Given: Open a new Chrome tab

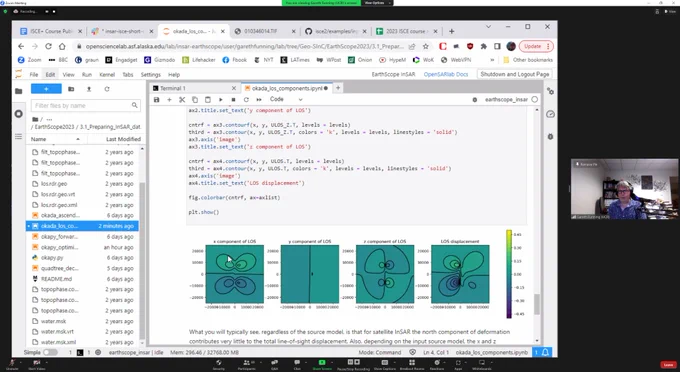Looking at the screenshot, I should [451, 31].
